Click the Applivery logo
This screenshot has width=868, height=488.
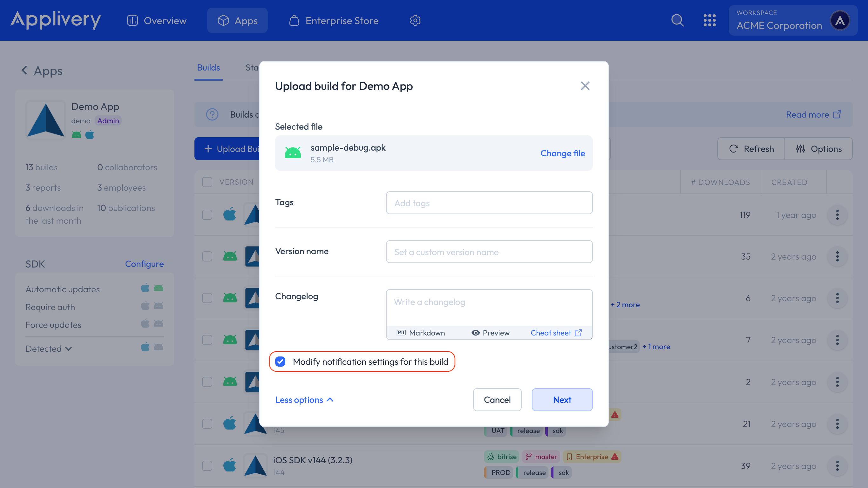(x=56, y=20)
